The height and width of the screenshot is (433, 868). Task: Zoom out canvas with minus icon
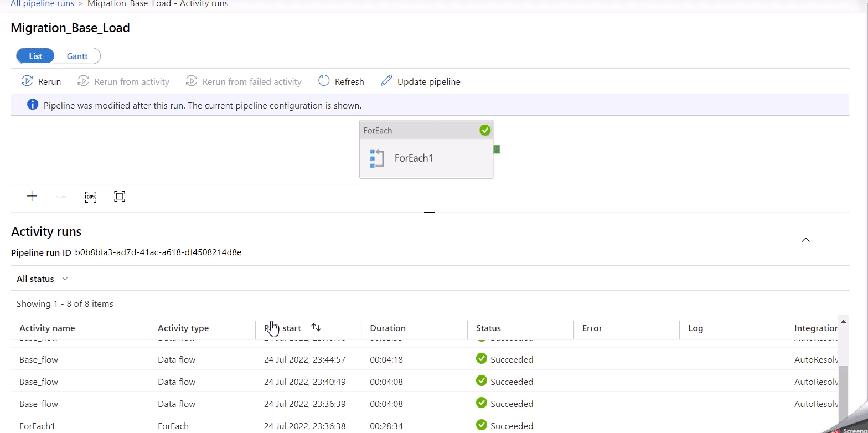[x=61, y=196]
